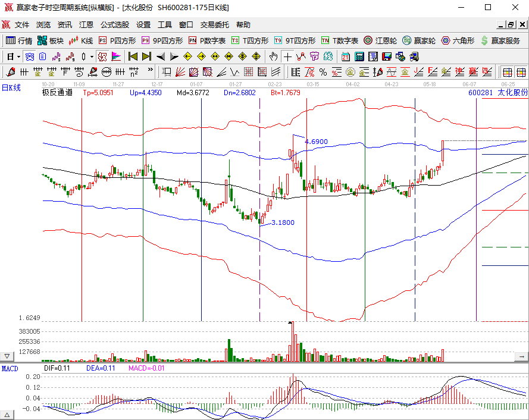Select the crosshair cursor tool
The width and height of the screenshot is (529, 420).
click(288, 57)
